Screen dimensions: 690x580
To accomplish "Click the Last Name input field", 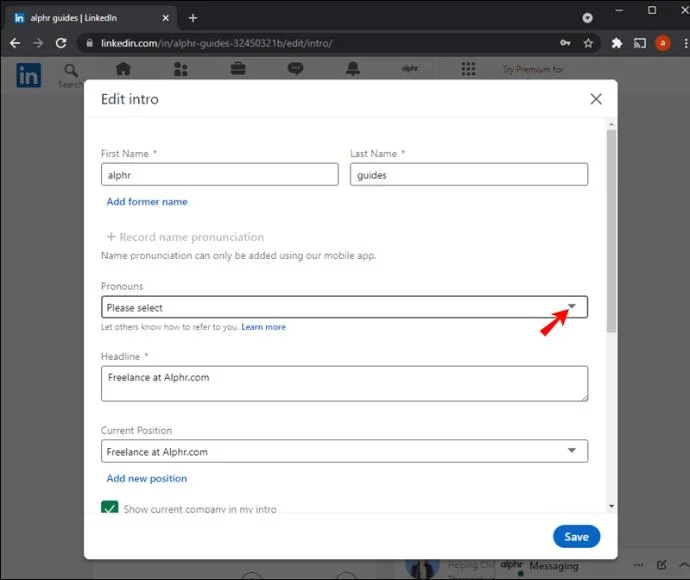I will [x=469, y=174].
